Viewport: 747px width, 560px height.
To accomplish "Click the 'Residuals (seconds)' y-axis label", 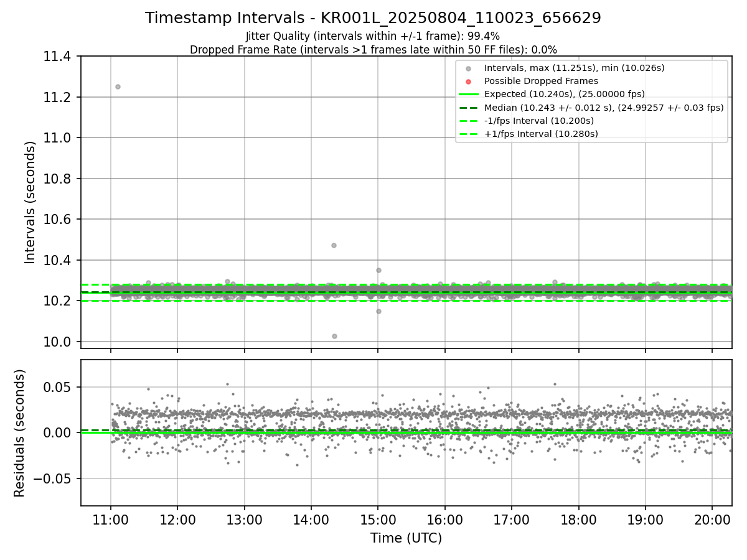I will coord(20,433).
